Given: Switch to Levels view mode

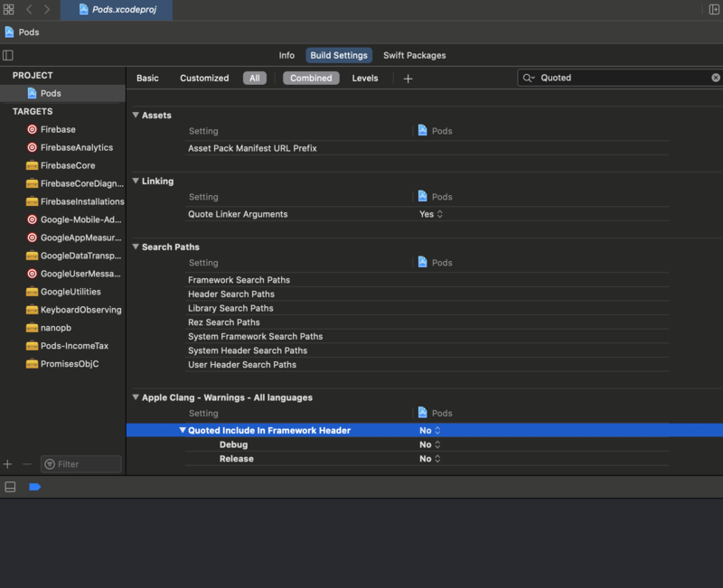Looking at the screenshot, I should (x=365, y=78).
